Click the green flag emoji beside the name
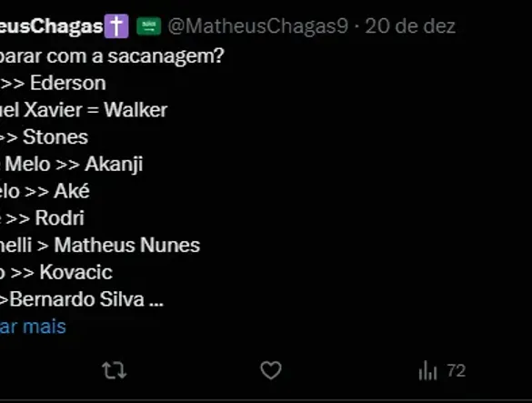Image resolution: width=532 pixels, height=403 pixels. point(148,26)
